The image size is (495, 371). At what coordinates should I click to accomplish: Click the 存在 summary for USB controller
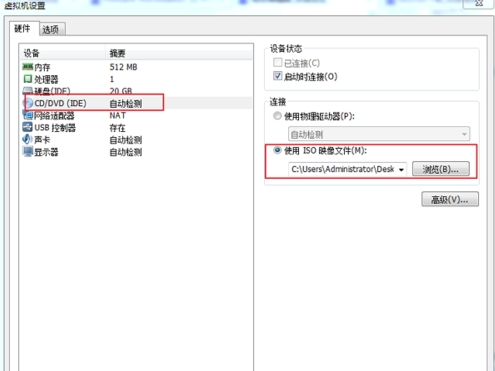point(118,128)
